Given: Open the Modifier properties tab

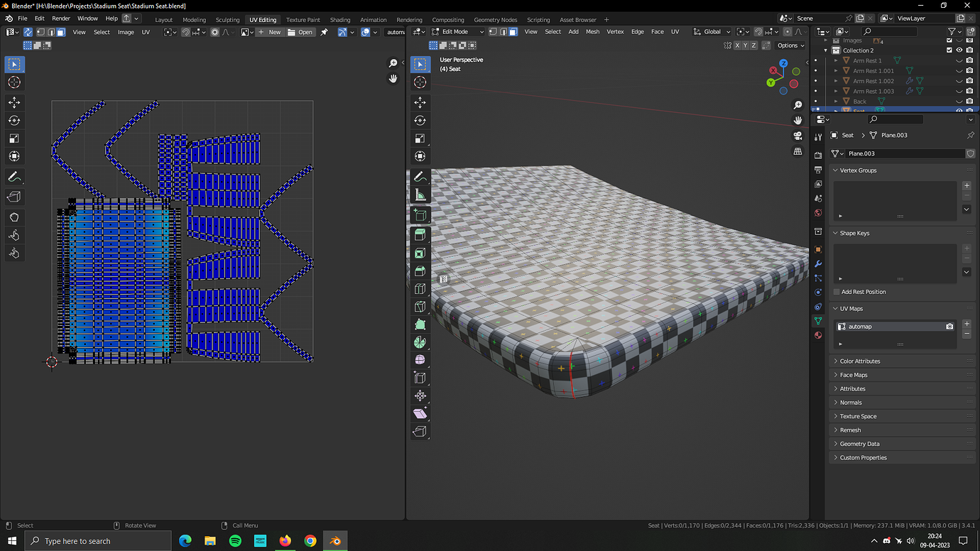Looking at the screenshot, I should 818,263.
